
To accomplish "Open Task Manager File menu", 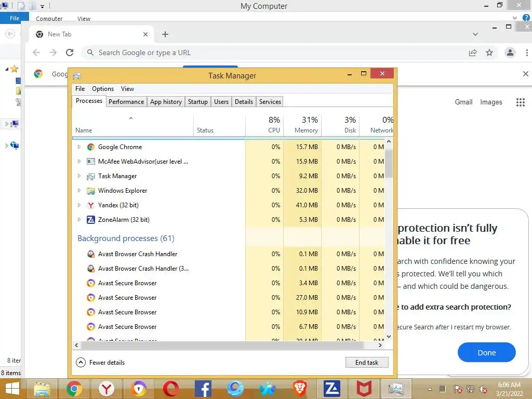I will point(80,89).
